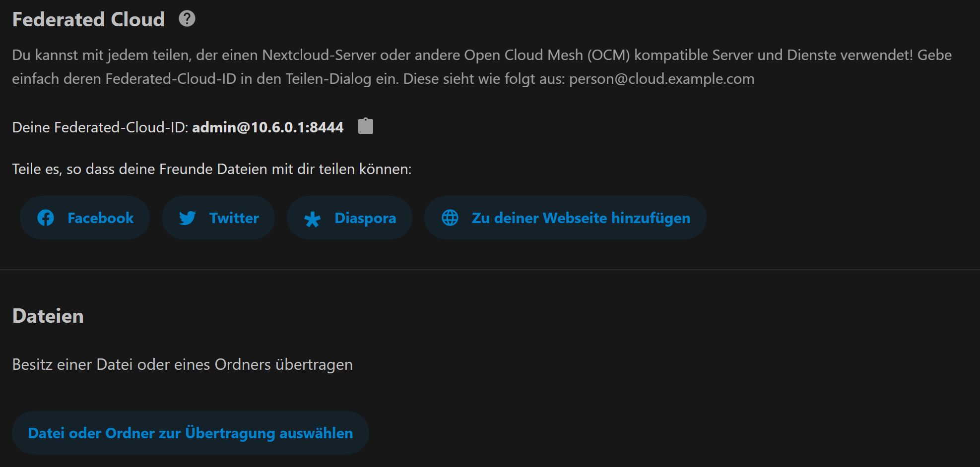Open the Federated Cloud help icon
This screenshot has width=980, height=467.
click(x=187, y=19)
